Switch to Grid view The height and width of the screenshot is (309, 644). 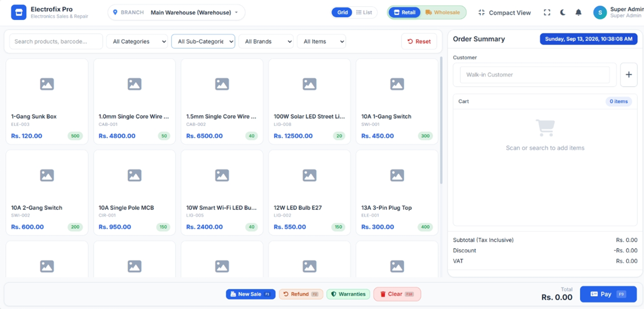[342, 12]
